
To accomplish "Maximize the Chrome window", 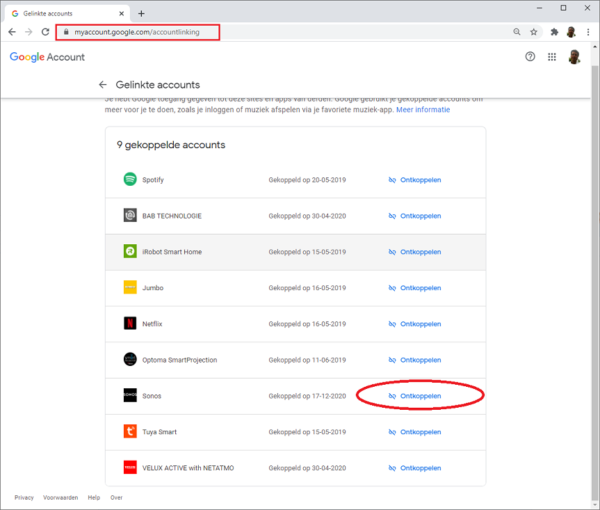I will [x=563, y=8].
